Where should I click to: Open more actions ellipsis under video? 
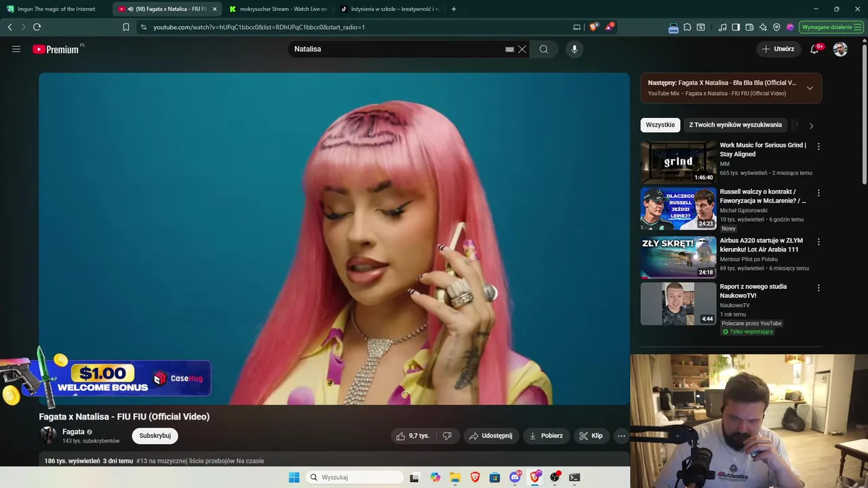tap(621, 436)
